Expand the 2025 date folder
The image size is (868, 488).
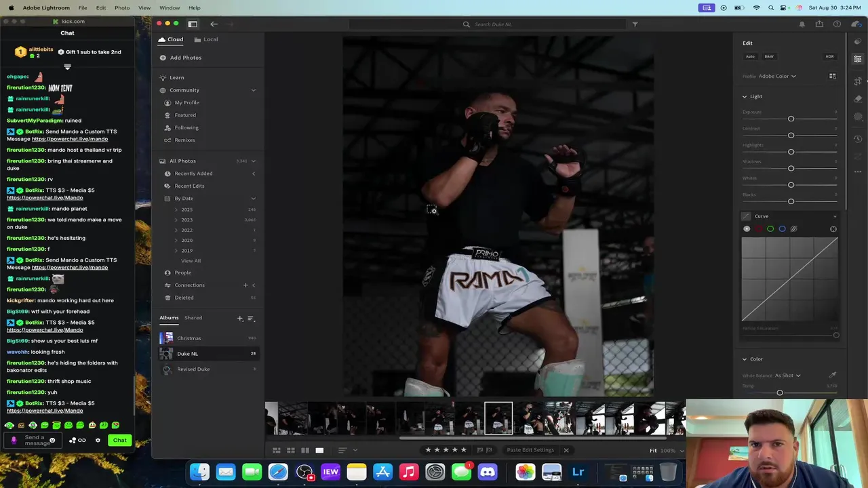(176, 209)
